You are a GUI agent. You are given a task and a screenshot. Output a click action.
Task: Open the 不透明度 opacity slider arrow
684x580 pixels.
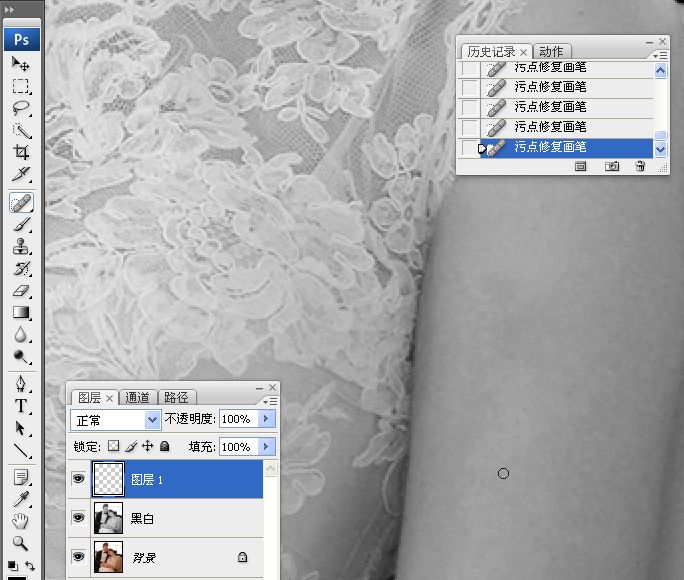[x=266, y=419]
